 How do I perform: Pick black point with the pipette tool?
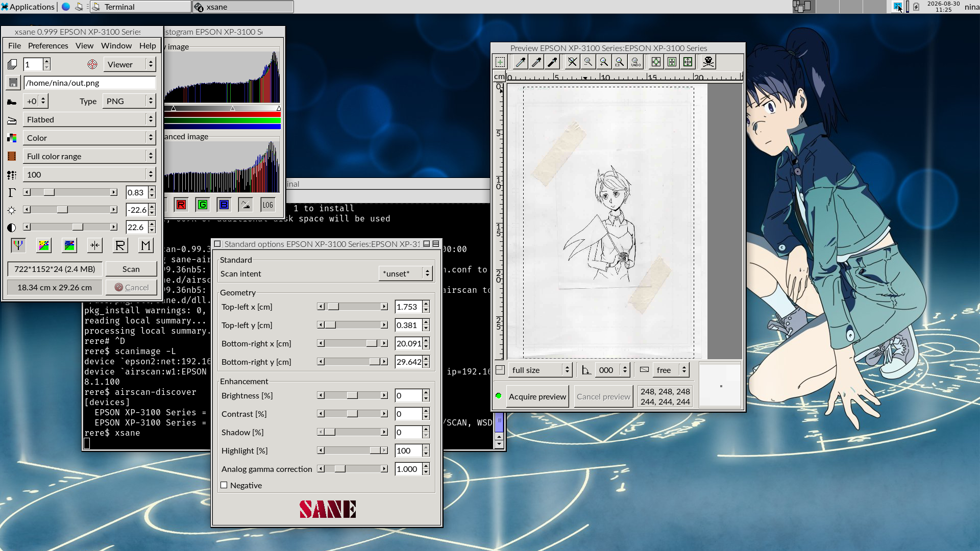(x=552, y=62)
